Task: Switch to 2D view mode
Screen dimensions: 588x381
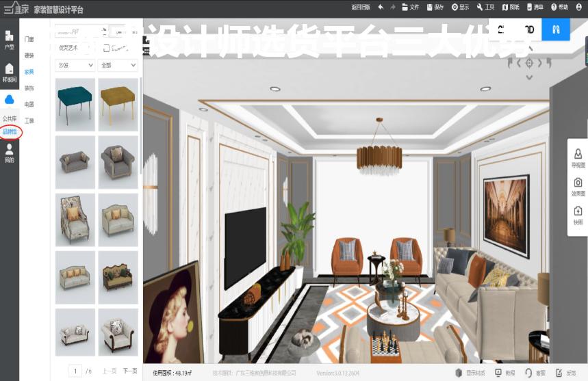Action: point(501,29)
